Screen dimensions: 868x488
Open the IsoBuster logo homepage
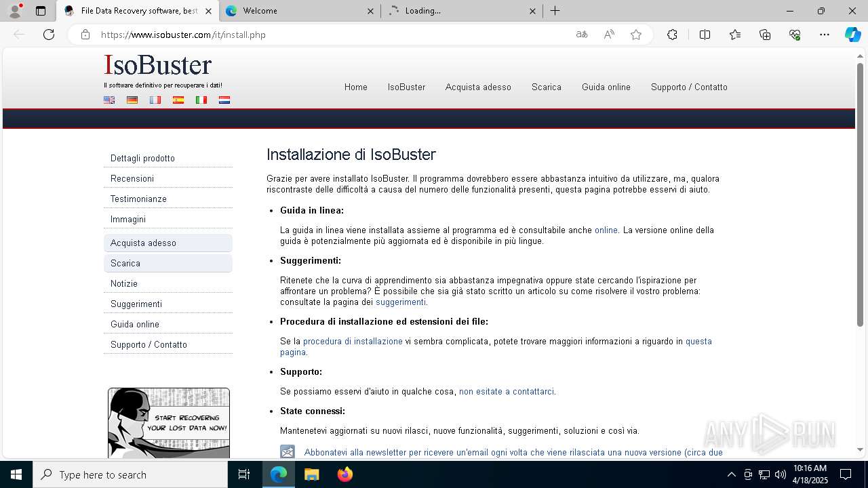click(158, 66)
